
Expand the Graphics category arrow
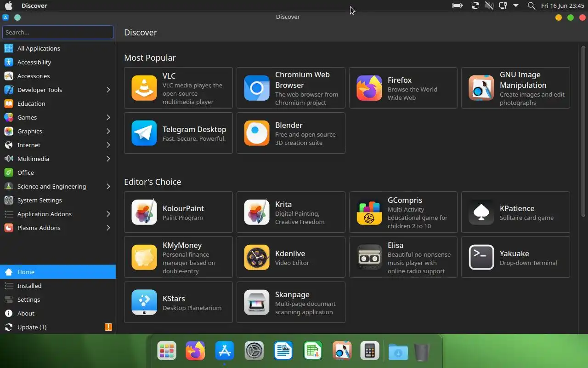pos(108,131)
